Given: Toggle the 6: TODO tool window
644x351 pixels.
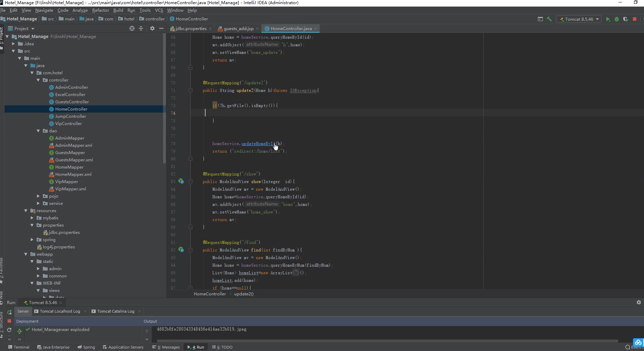Looking at the screenshot, I should (x=222, y=347).
